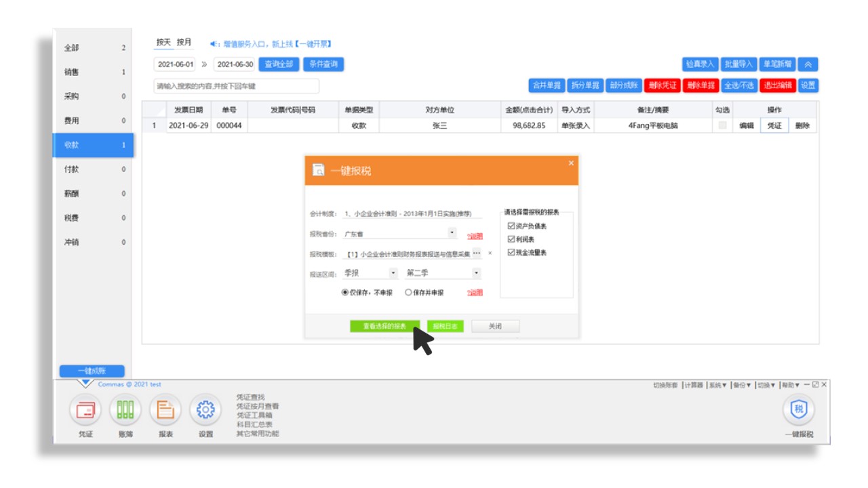Click the 一键报税 tax shield icon
Screen dimensions: 868x488
coord(799,409)
